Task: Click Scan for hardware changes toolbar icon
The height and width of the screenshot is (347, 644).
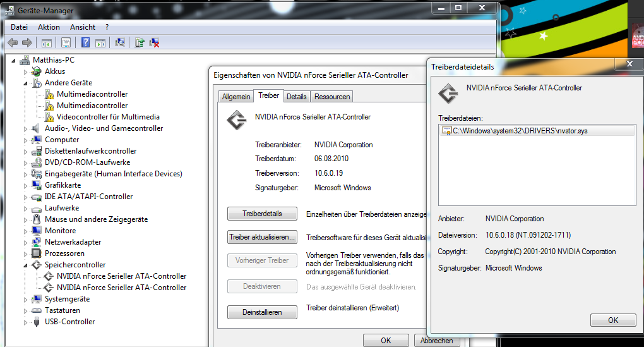Action: point(120,42)
